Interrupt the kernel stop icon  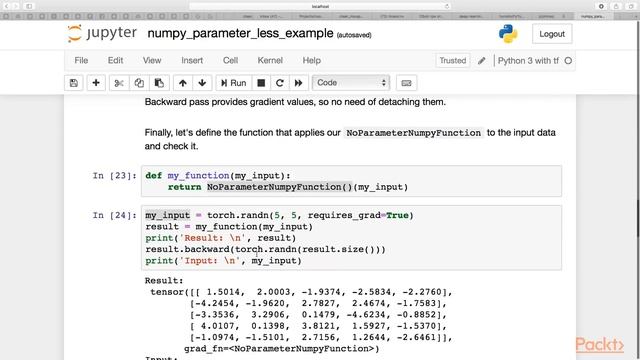pyautogui.click(x=261, y=83)
